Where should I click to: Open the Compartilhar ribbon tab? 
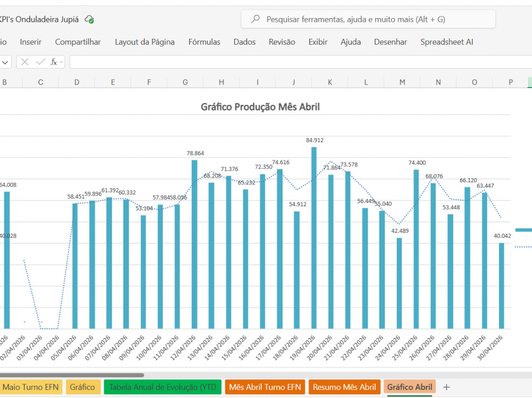click(78, 42)
